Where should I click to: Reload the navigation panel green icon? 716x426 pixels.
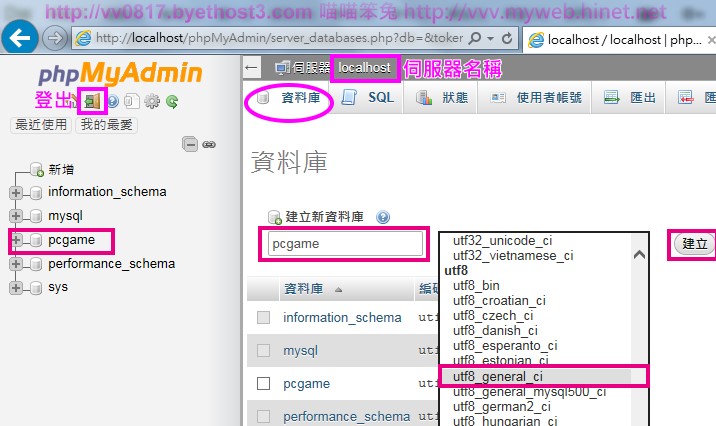172,101
